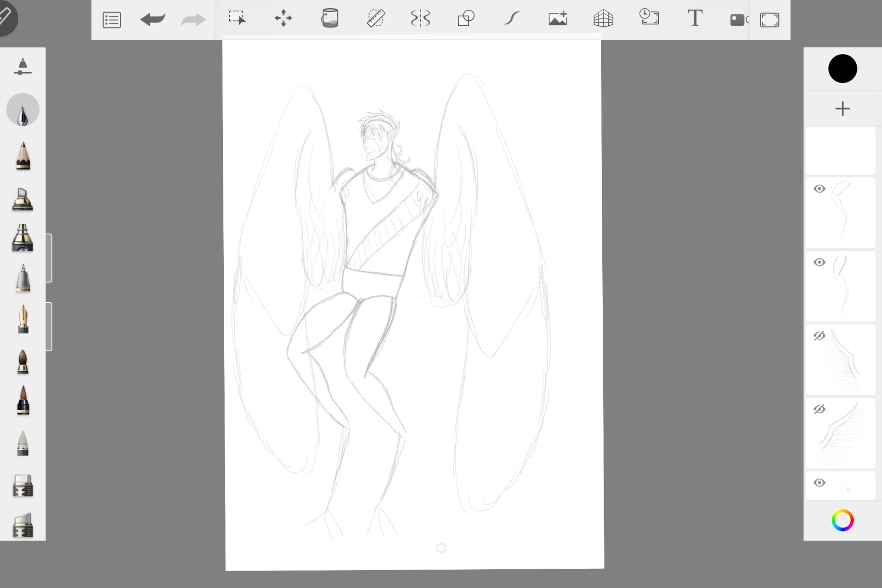882x588 pixels.
Task: Click the video camera record icon
Action: coord(739,20)
